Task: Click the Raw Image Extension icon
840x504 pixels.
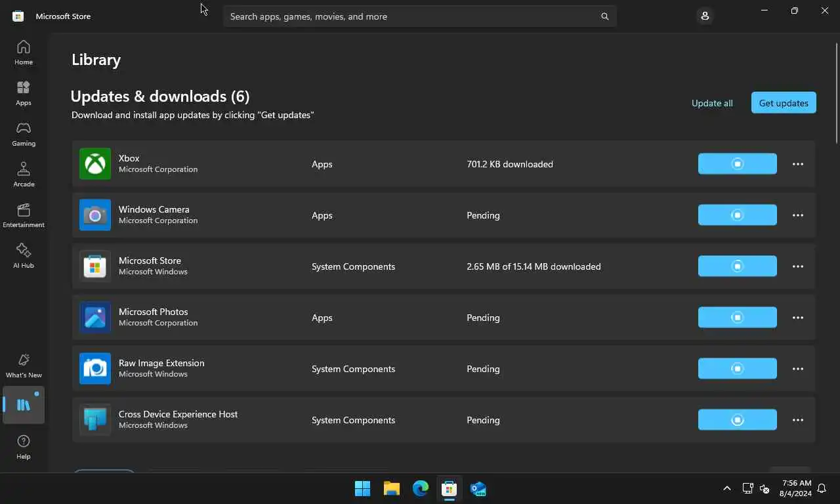Action: point(95,369)
